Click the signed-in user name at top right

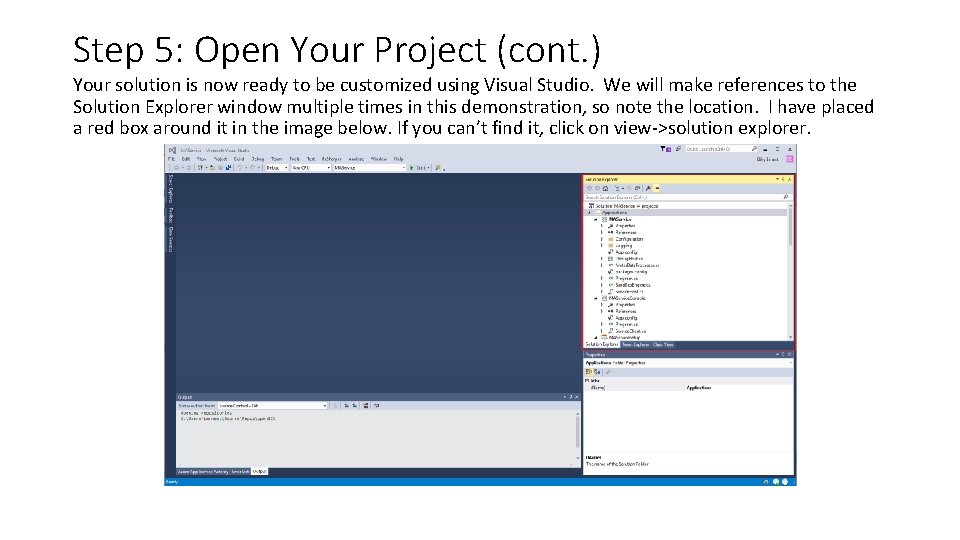[768, 159]
